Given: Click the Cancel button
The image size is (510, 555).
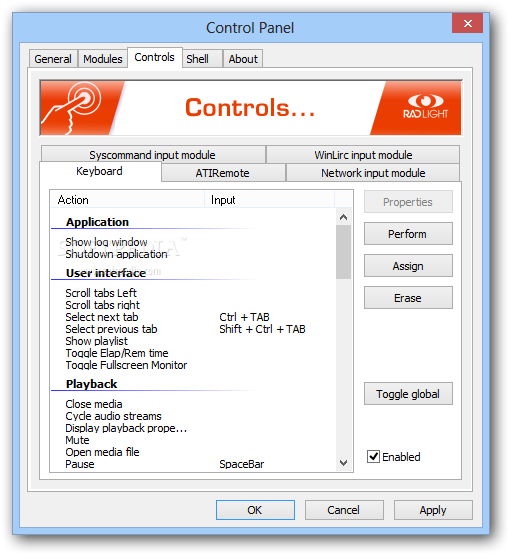Looking at the screenshot, I should [344, 510].
